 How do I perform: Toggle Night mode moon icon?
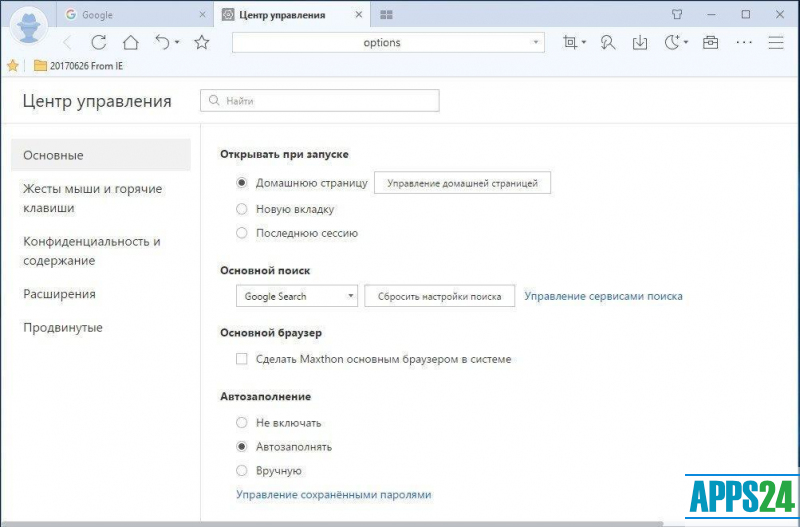pos(672,42)
